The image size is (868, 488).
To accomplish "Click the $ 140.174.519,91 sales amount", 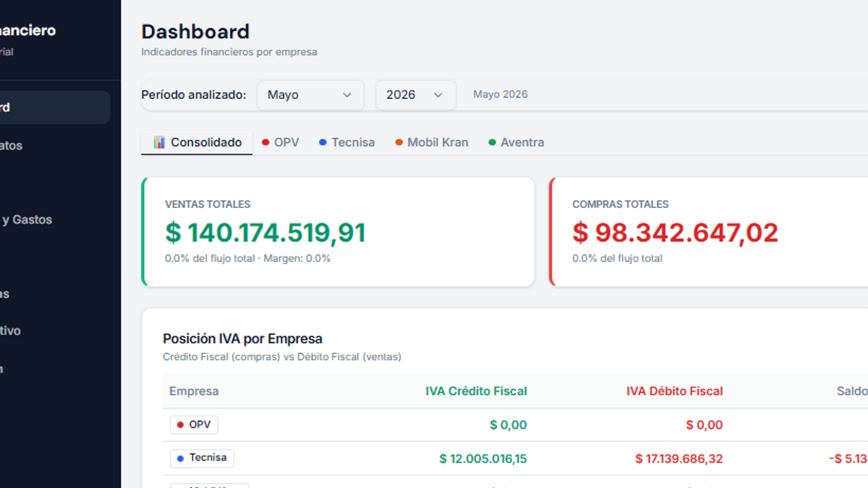I will click(x=265, y=232).
